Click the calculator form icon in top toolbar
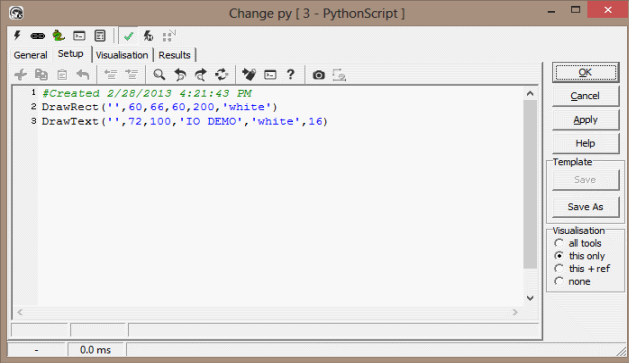 [x=100, y=36]
